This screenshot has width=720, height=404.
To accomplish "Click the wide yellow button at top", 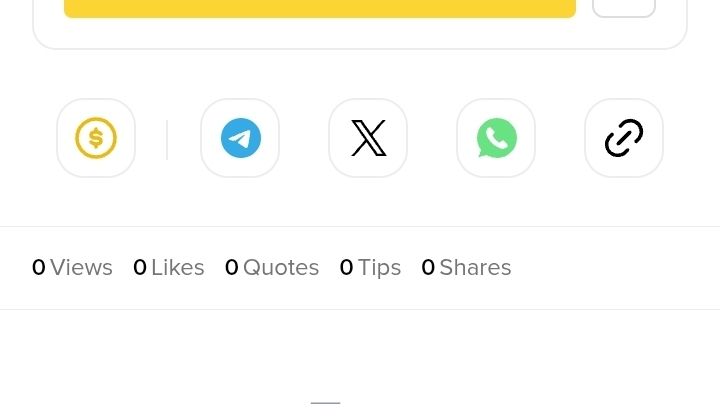I will 320,9.
